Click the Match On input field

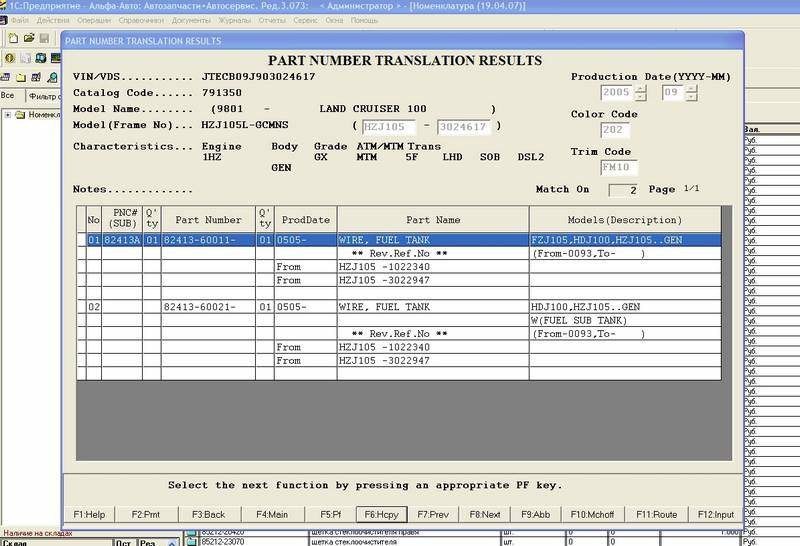point(623,190)
